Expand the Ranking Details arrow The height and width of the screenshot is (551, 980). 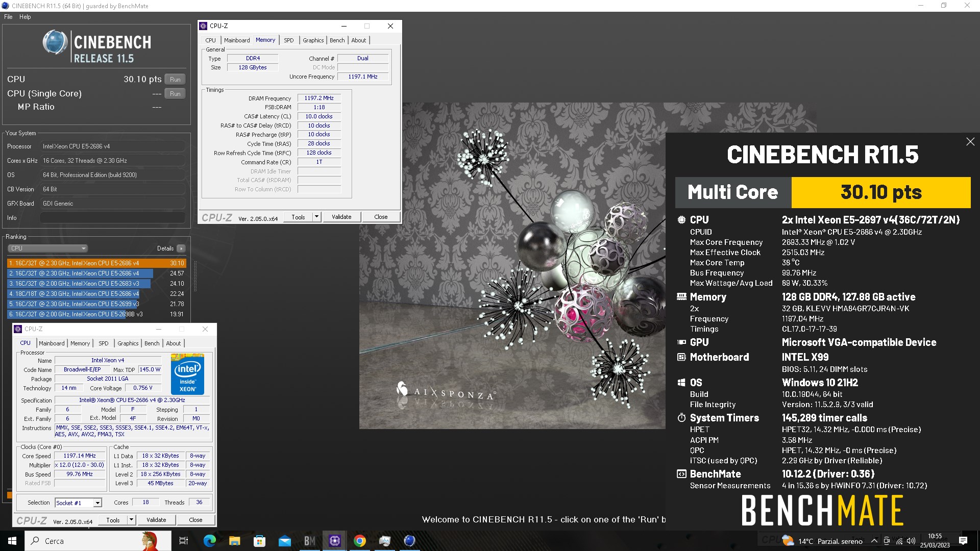click(181, 248)
